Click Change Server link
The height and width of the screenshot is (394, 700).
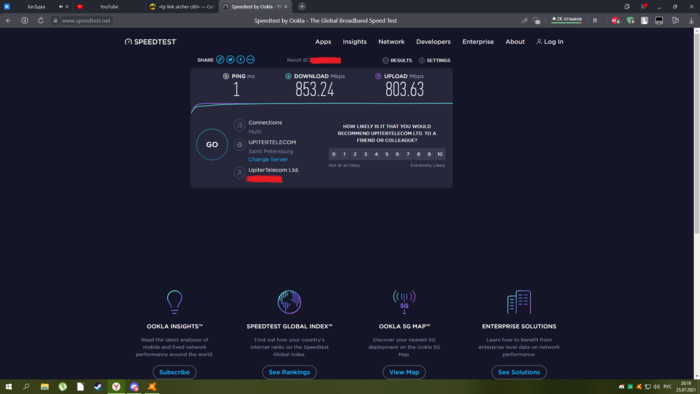268,159
